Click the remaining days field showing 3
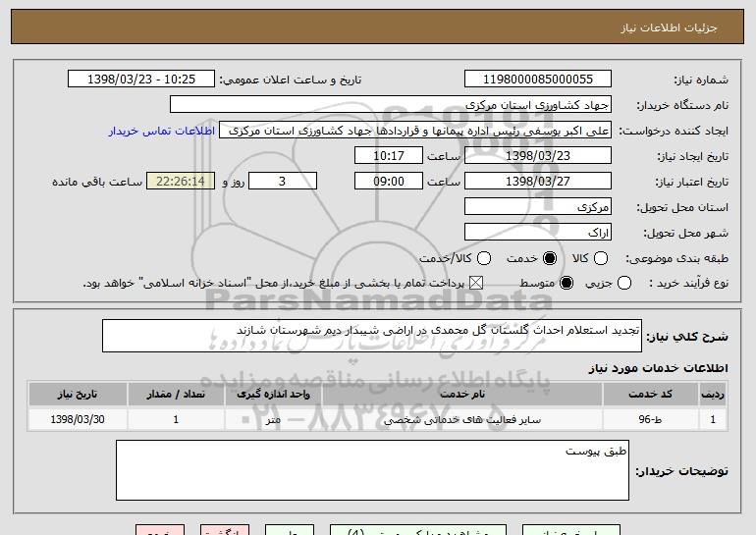756x535 pixels. pos(283,182)
